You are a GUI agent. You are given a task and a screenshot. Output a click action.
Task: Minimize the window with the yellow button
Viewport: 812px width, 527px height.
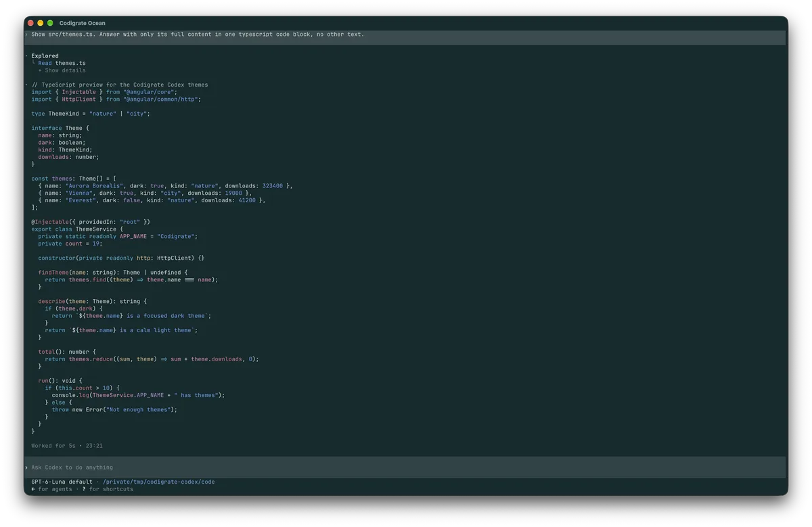[40, 23]
